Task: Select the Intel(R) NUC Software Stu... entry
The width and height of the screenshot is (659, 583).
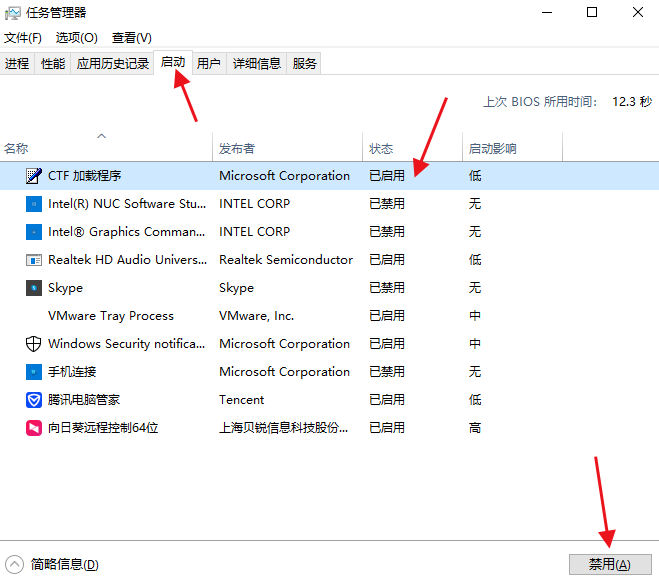Action: click(127, 204)
